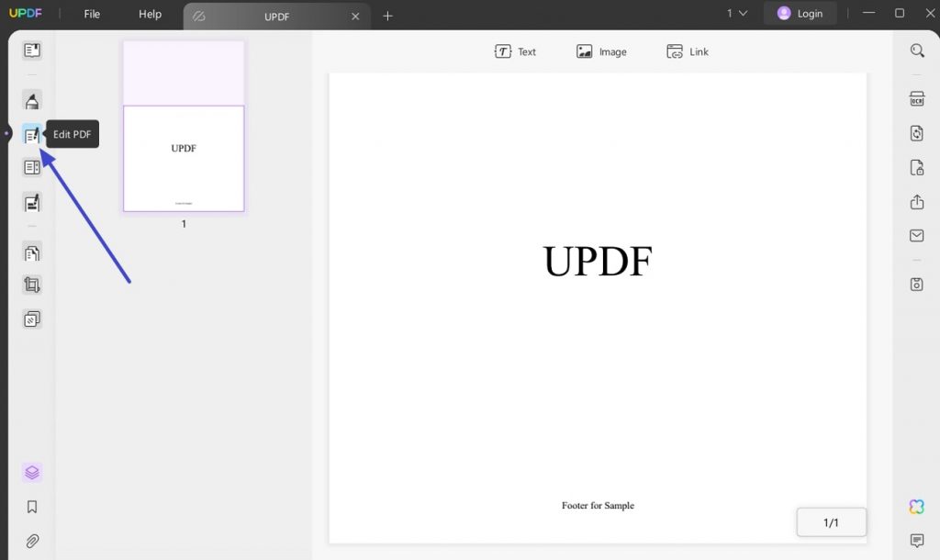Insert an Image element
Viewport: 940px width, 560px height.
[x=601, y=51]
